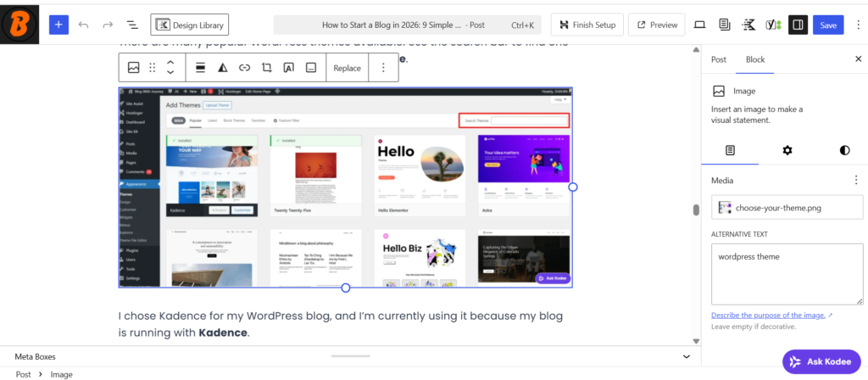This screenshot has height=380, width=868.
Task: Expand the Meta Boxes panel chevron
Action: [x=687, y=357]
